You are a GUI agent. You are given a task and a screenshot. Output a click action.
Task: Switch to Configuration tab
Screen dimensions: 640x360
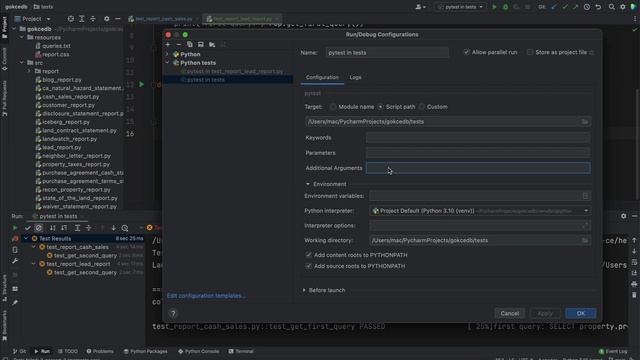[x=322, y=77]
